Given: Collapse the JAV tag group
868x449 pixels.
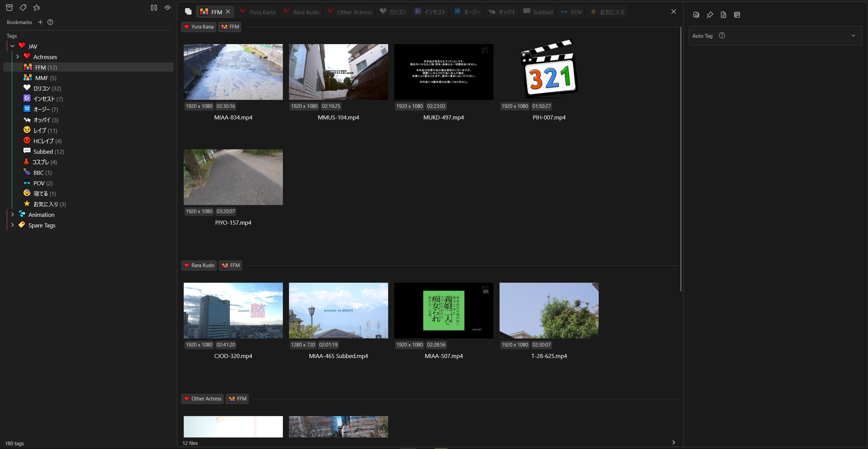Looking at the screenshot, I should tap(13, 46).
